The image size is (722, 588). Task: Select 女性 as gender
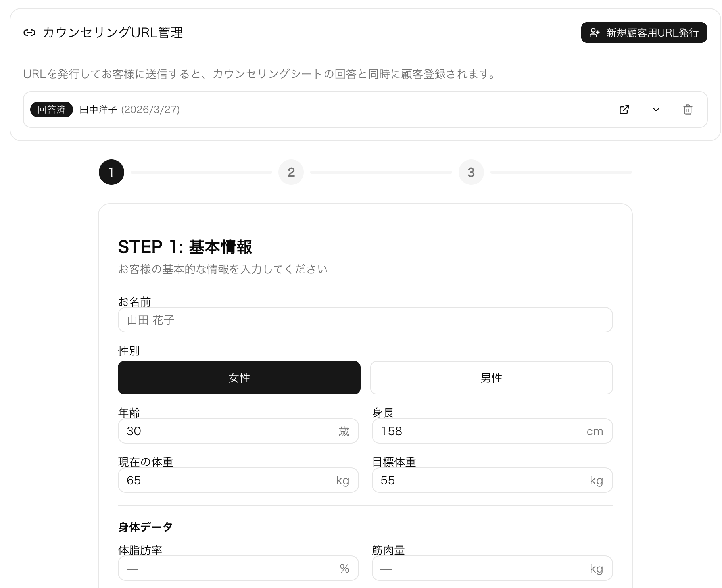coord(239,378)
